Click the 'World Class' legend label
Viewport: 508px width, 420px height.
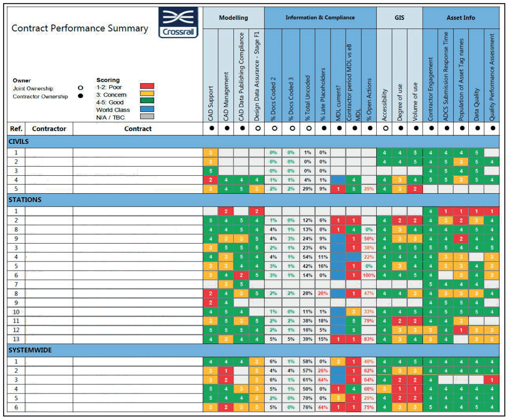113,110
